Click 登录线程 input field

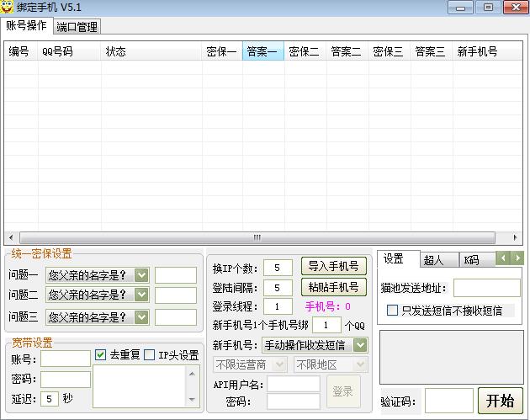coord(278,306)
